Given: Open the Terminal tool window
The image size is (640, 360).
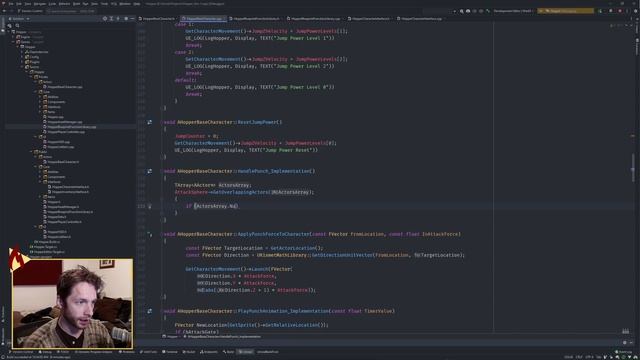Looking at the screenshot, I should point(170,352).
